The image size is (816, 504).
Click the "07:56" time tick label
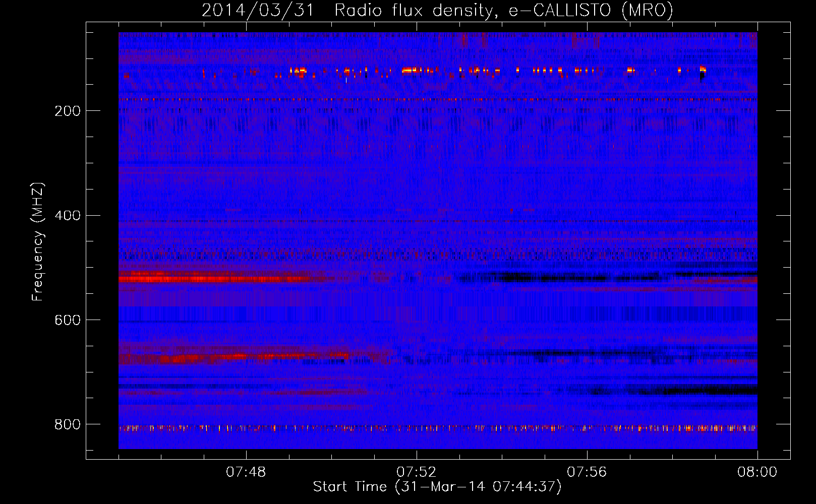pyautogui.click(x=587, y=472)
